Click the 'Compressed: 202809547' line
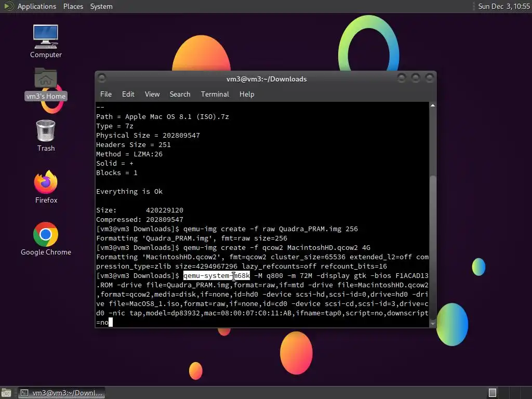 140,220
